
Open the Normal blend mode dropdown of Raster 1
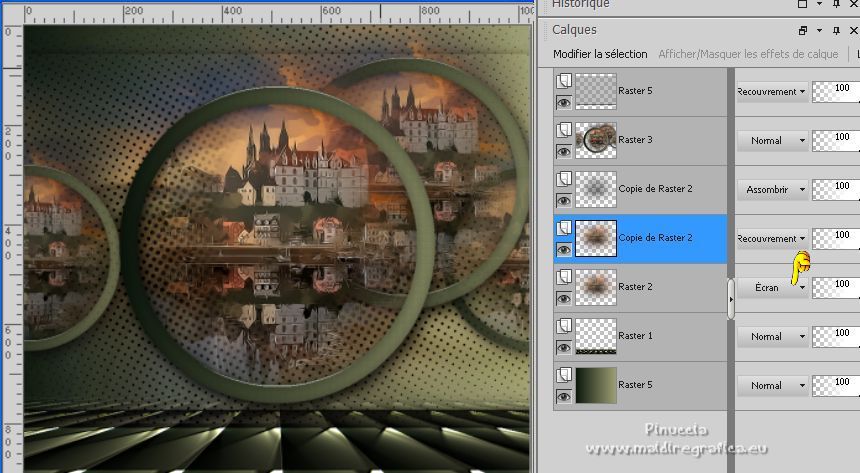772,336
